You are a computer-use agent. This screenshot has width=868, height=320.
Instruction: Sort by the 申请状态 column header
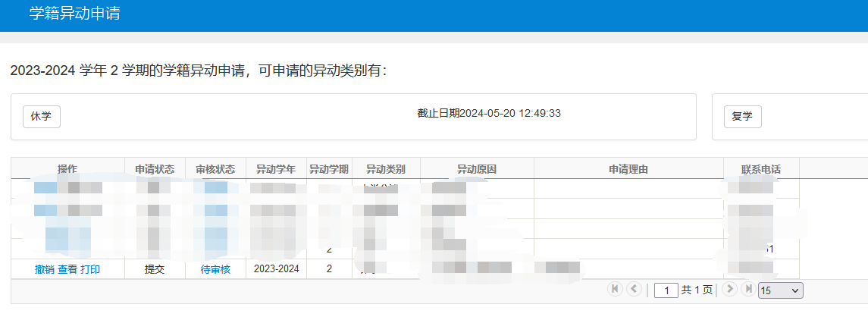pos(155,169)
